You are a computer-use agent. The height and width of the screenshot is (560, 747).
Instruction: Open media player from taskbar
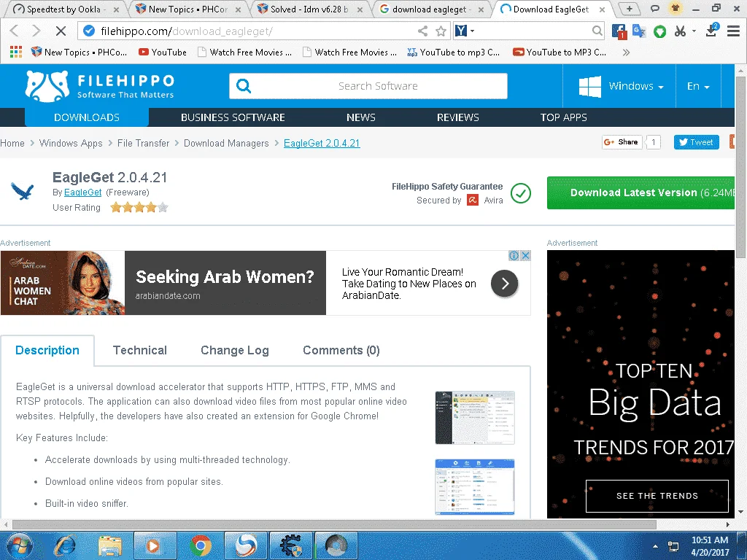click(x=155, y=545)
